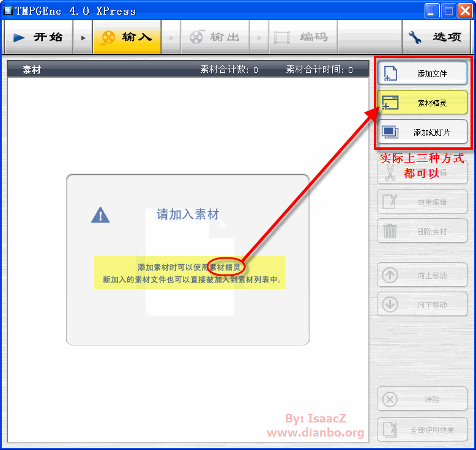476x450 pixels.
Task: Switch to the 开始 (Start) tab
Action: pos(39,37)
